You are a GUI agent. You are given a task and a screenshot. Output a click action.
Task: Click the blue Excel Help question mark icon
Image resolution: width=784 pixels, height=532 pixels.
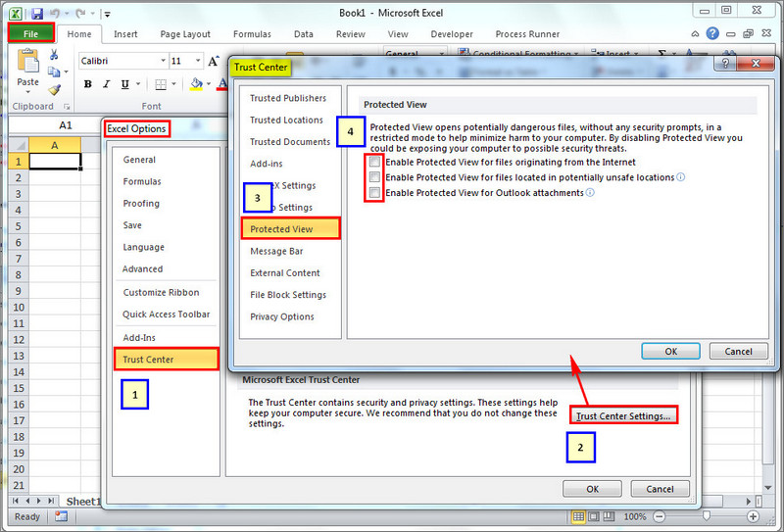pyautogui.click(x=712, y=34)
